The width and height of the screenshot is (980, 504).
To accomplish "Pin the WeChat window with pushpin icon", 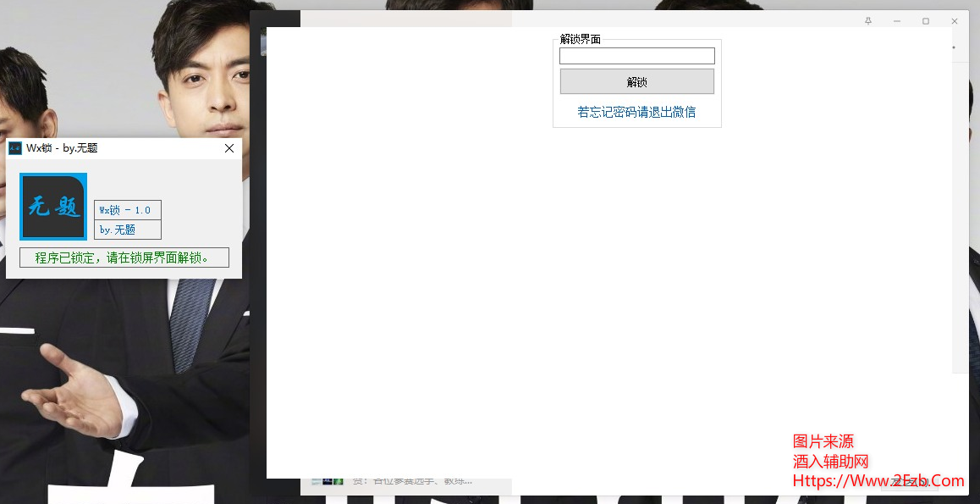I will click(x=867, y=21).
